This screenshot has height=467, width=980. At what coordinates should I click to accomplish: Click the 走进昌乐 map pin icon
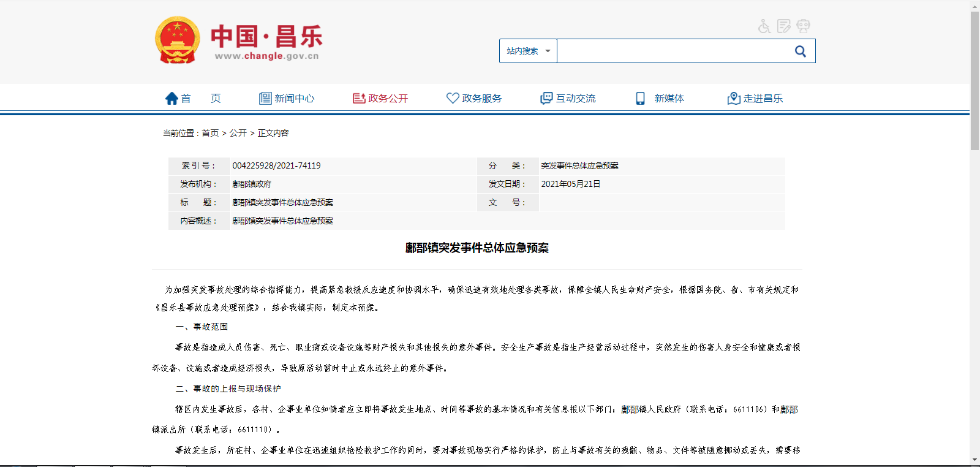click(734, 99)
